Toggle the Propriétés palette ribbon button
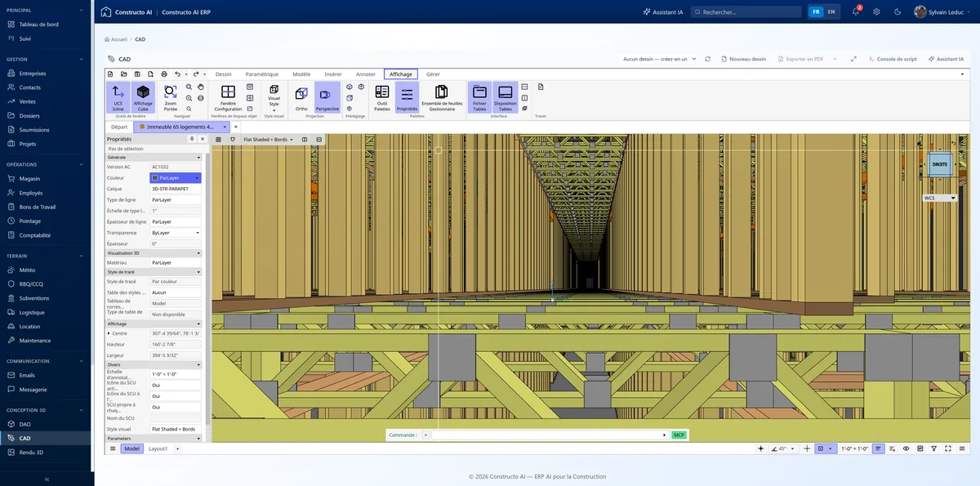 coord(407,97)
